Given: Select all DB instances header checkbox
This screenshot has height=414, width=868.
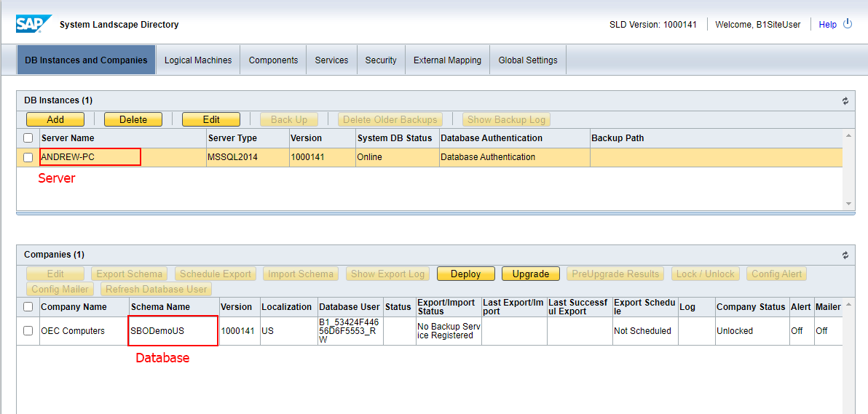Looking at the screenshot, I should [x=28, y=138].
